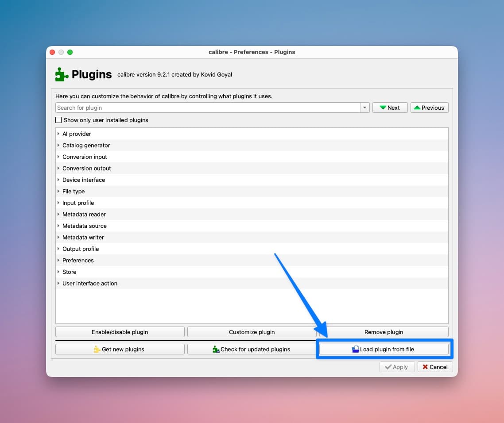Expand the Input profile category
504x423 pixels.
(58, 203)
